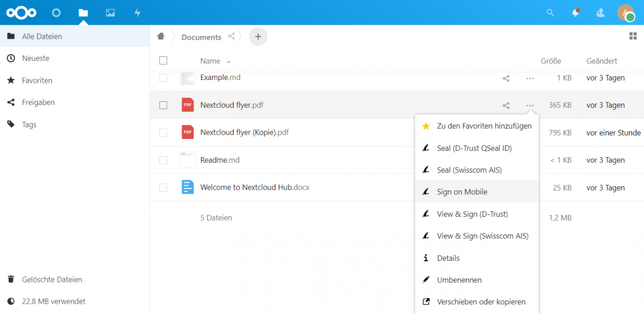
Task: Select the Nextcloud flyer (Kopie).pdf checkbox
Action: click(x=163, y=133)
